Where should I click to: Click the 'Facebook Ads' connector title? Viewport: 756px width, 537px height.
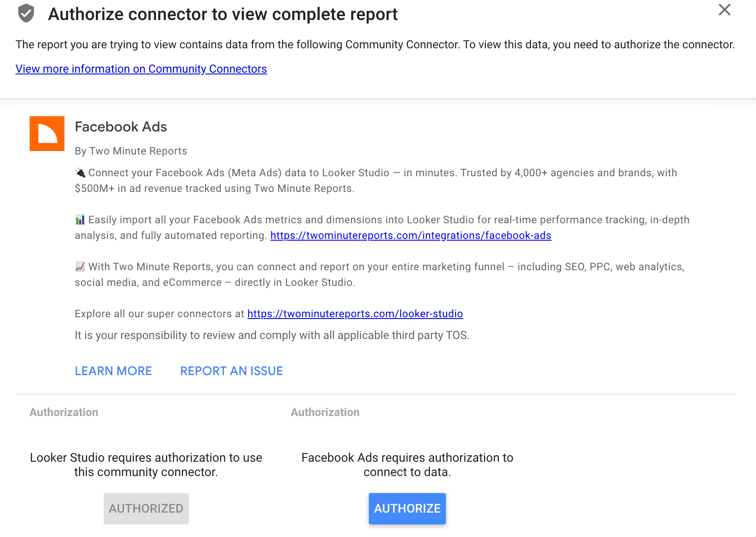[x=121, y=127]
